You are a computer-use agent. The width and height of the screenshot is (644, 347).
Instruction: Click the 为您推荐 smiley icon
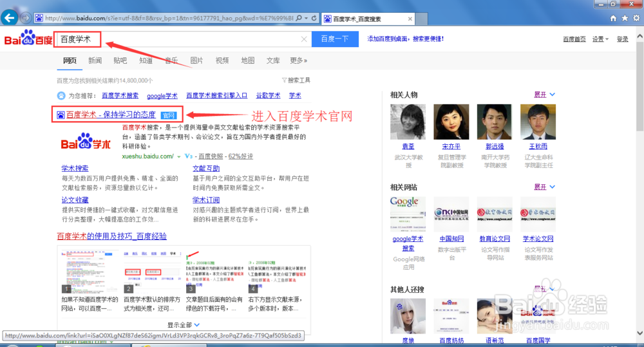pos(61,96)
